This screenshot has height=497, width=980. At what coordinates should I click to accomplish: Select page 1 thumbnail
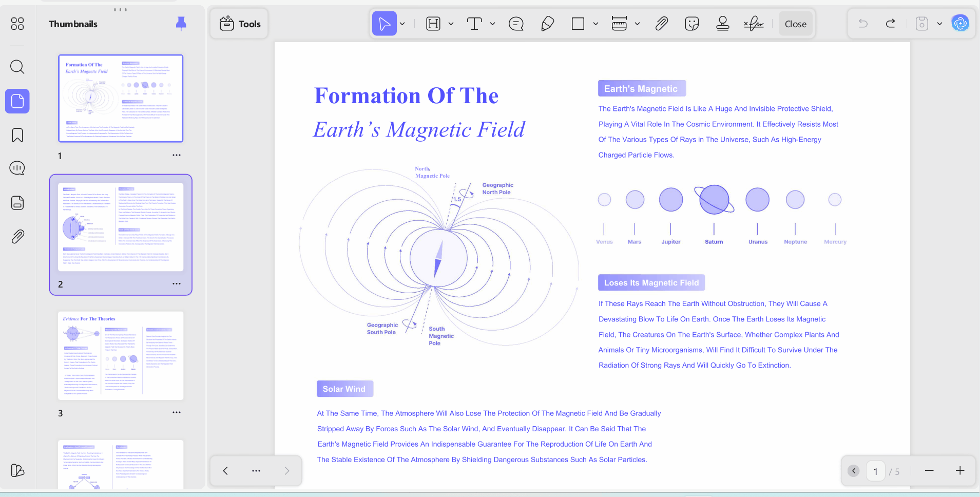click(121, 98)
